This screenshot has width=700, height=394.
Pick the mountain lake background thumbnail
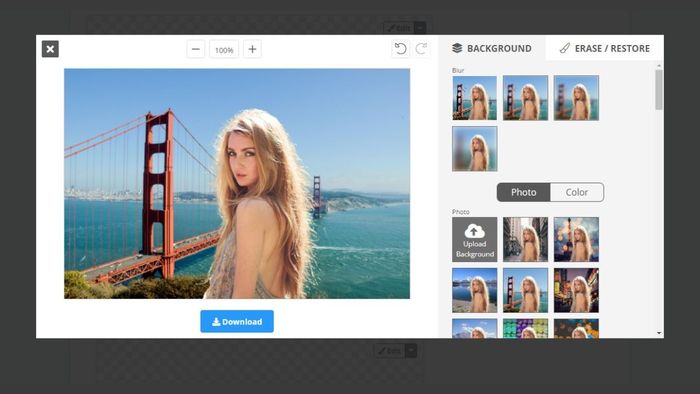coord(475,290)
